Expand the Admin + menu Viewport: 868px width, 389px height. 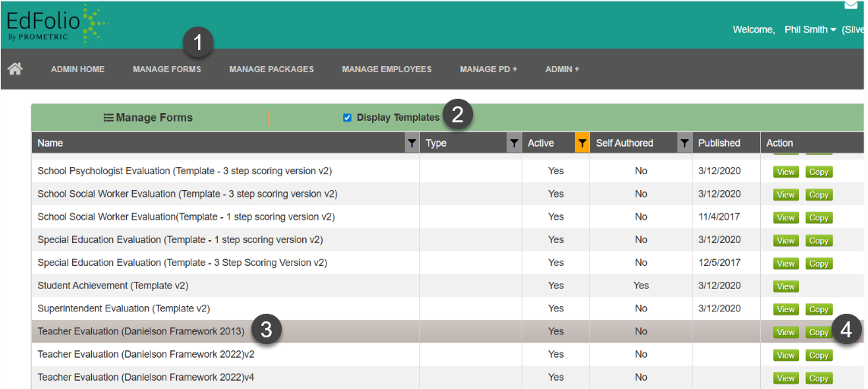point(562,69)
